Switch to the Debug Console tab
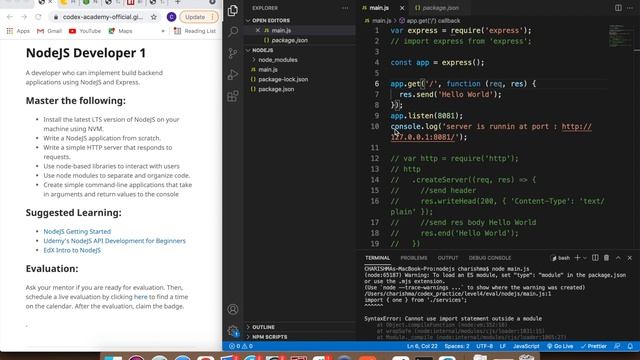The height and width of the screenshot is (360, 640). pyautogui.click(x=490, y=258)
